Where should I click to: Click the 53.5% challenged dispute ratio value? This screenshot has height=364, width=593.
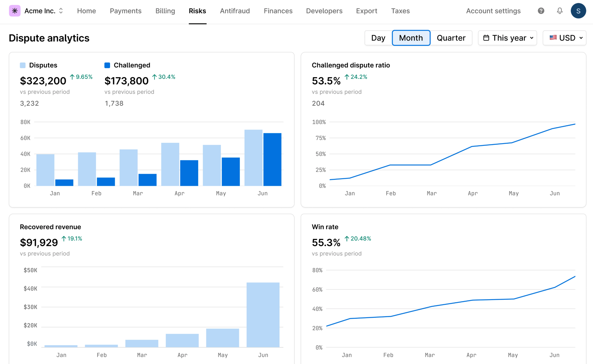pyautogui.click(x=326, y=81)
